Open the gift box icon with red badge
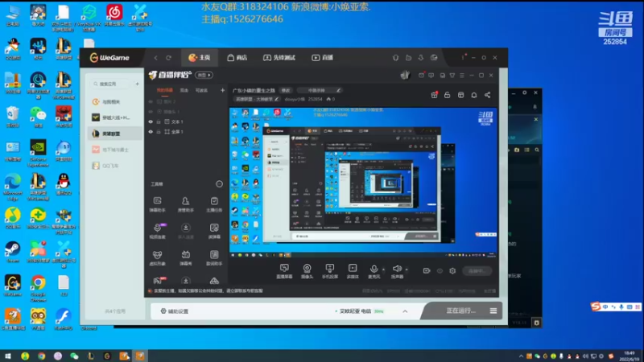Screen dimensions: 644x362 [434, 95]
